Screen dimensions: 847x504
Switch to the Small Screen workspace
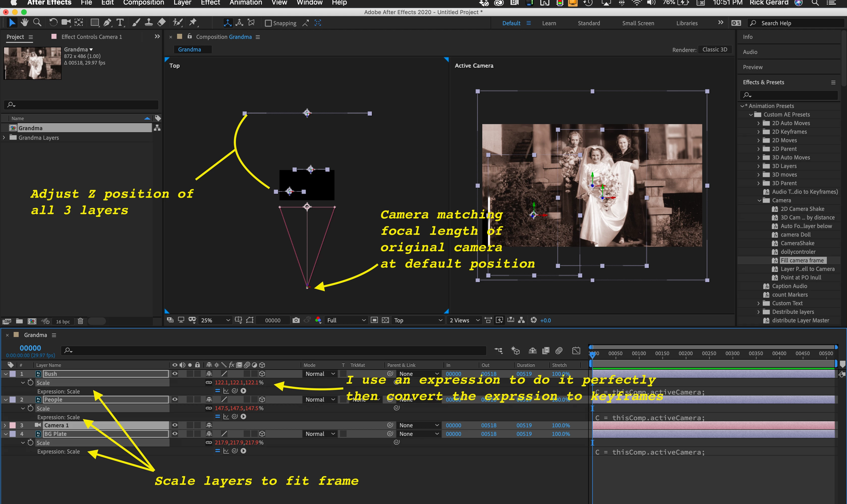click(x=638, y=23)
